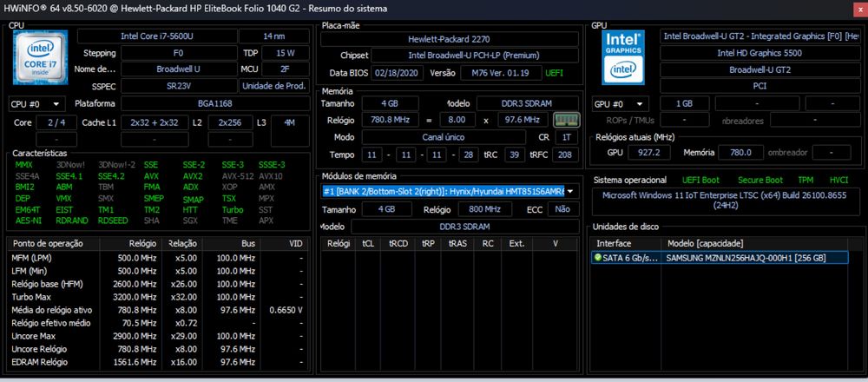Screen dimensions: 868x382
Task: Click the Intel Broadwell-U PCH-LP (Premium) chipset field
Action: 475,56
